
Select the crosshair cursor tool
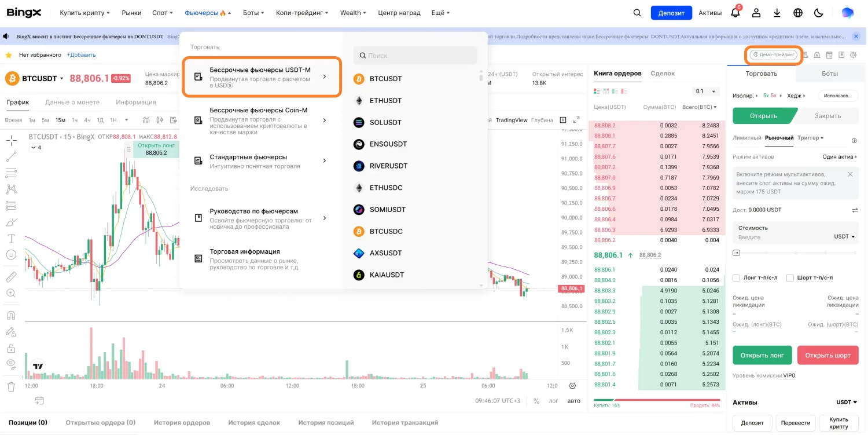pos(12,140)
